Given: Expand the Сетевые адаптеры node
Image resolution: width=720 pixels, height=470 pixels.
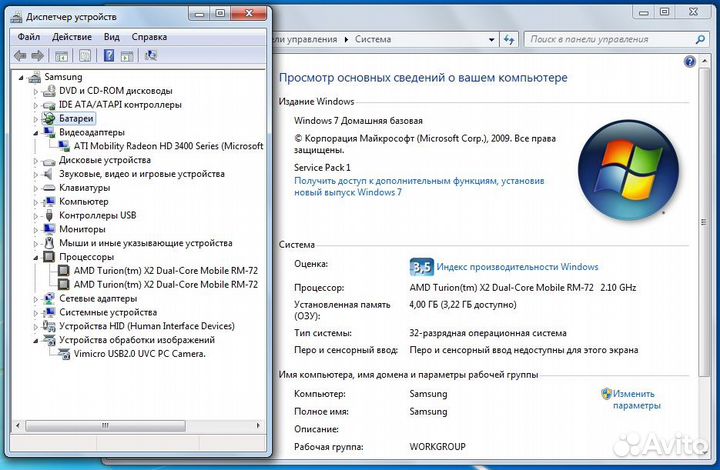Looking at the screenshot, I should coord(36,299).
